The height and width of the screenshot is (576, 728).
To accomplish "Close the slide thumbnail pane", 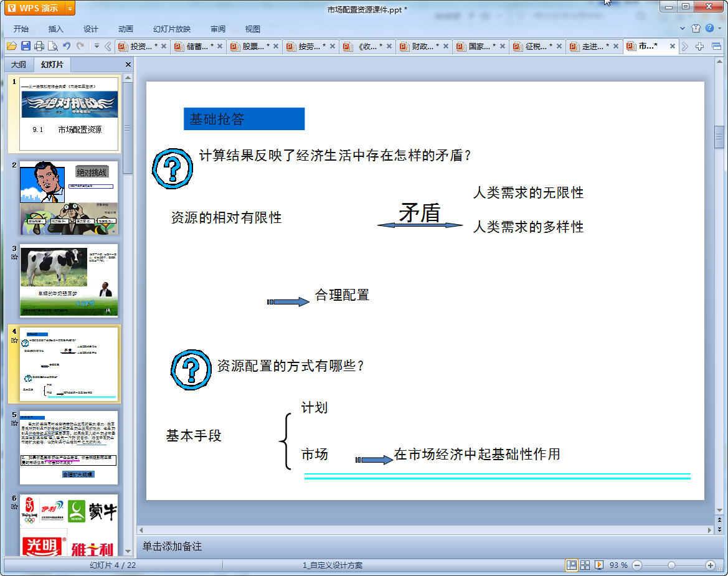I will click(x=128, y=65).
